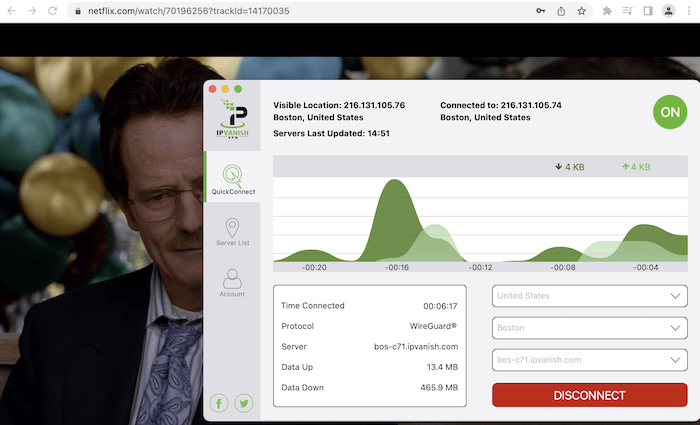Screen dimensions: 700x425
Task: Share this page icon
Action: [x=561, y=11]
